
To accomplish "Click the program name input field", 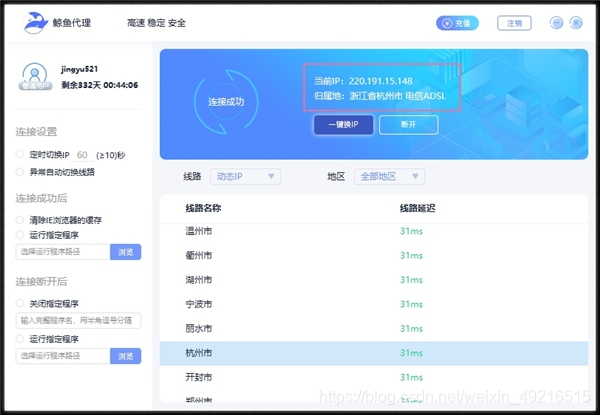I will 78,321.
